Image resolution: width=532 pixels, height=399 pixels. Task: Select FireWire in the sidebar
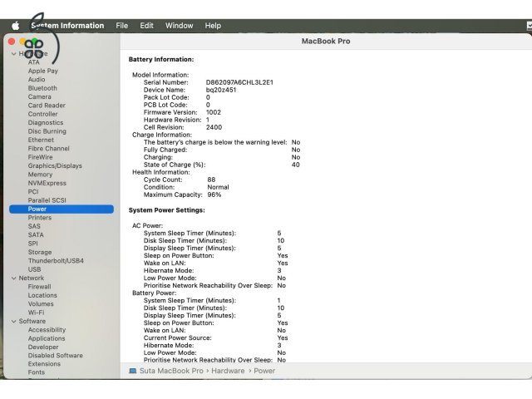[x=40, y=157]
